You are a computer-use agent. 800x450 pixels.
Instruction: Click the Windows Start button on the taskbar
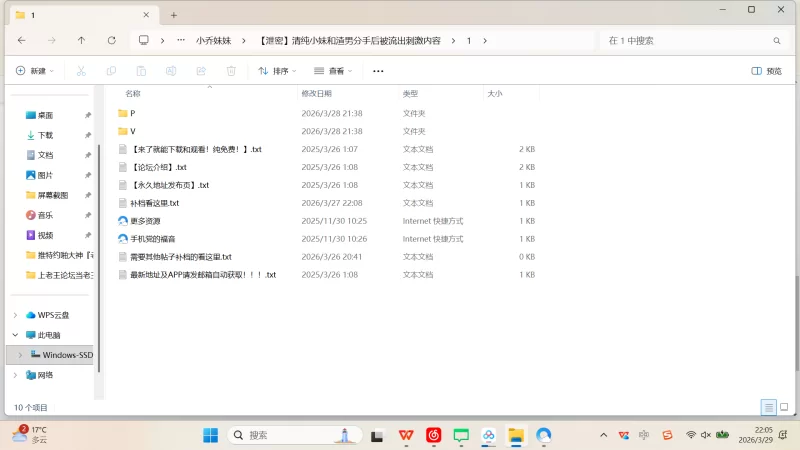(211, 435)
